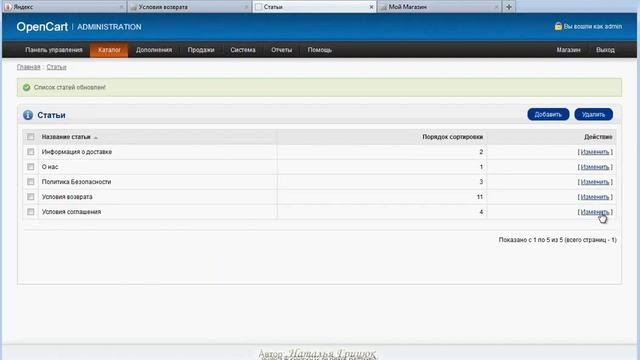The height and width of the screenshot is (360, 640).
Task: Sort by Название статьи column header
Action: click(x=66, y=137)
